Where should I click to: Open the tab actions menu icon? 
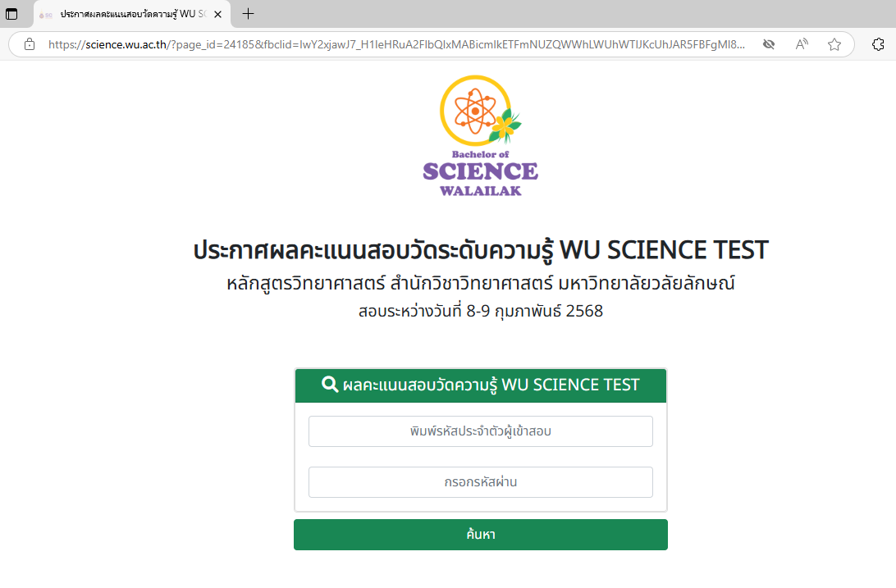[x=11, y=14]
